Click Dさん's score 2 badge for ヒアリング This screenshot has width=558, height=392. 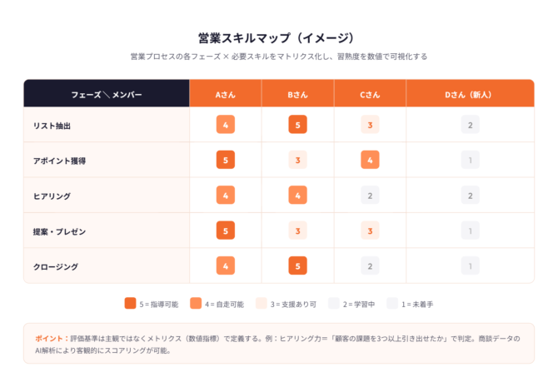[x=470, y=196]
